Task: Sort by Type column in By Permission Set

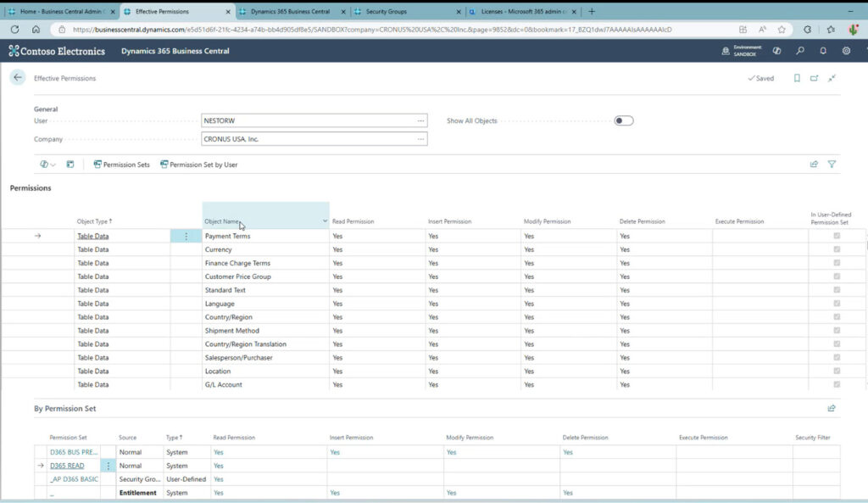Action: click(174, 438)
